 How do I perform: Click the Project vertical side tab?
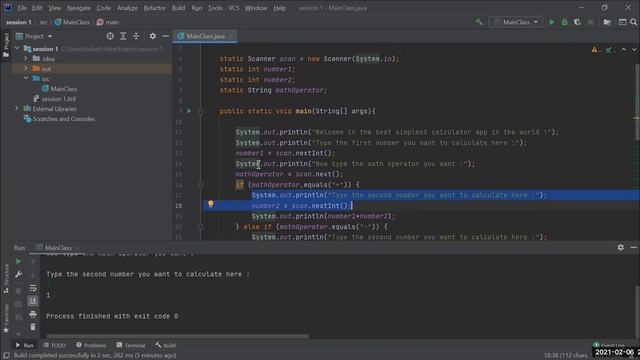[6, 45]
